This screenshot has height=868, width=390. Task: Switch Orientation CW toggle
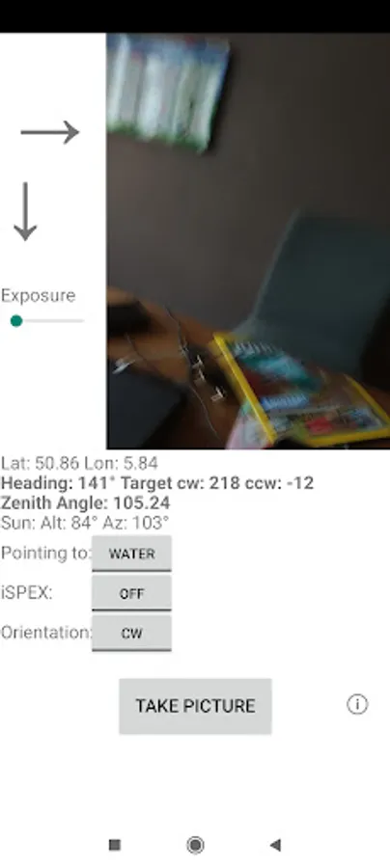[x=131, y=634]
